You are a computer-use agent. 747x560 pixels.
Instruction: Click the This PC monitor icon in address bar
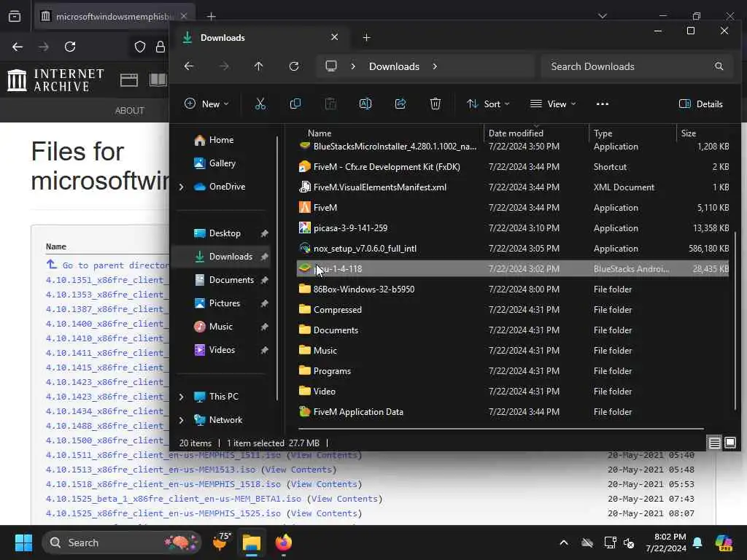(x=331, y=66)
